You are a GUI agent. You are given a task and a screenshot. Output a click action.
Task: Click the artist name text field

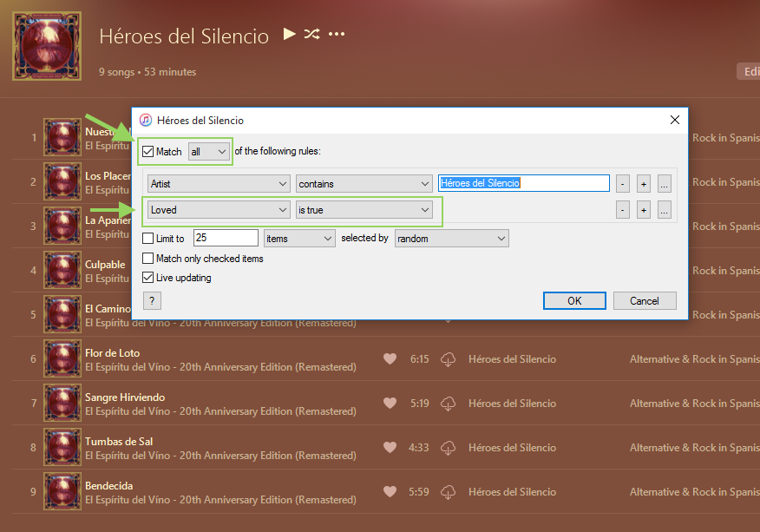pos(524,183)
